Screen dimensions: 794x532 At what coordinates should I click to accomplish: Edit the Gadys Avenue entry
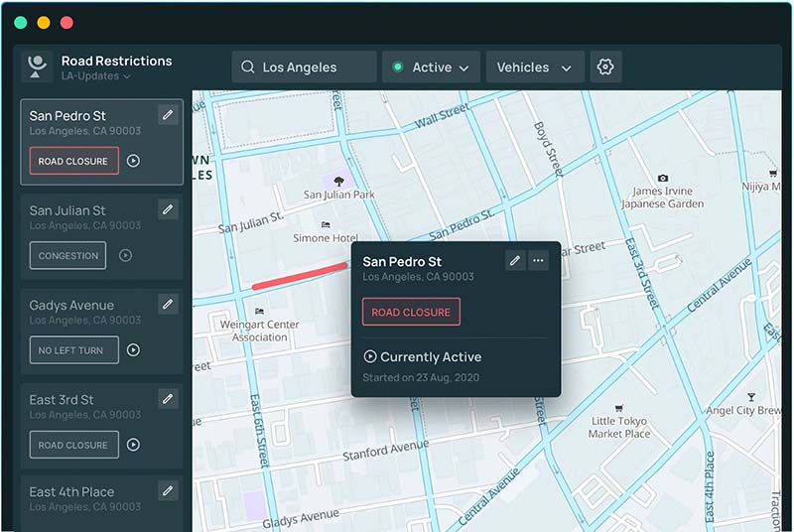(x=168, y=305)
